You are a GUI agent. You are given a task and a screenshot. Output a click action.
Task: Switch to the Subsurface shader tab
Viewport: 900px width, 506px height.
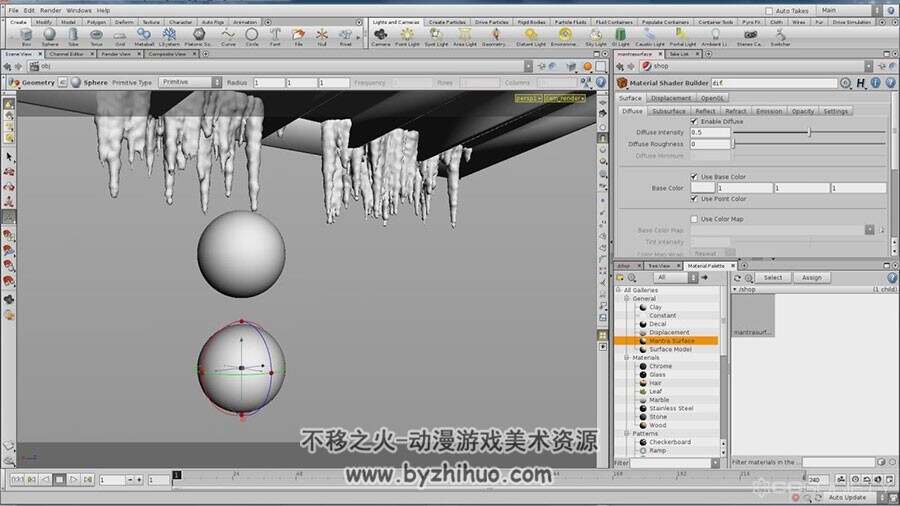669,111
